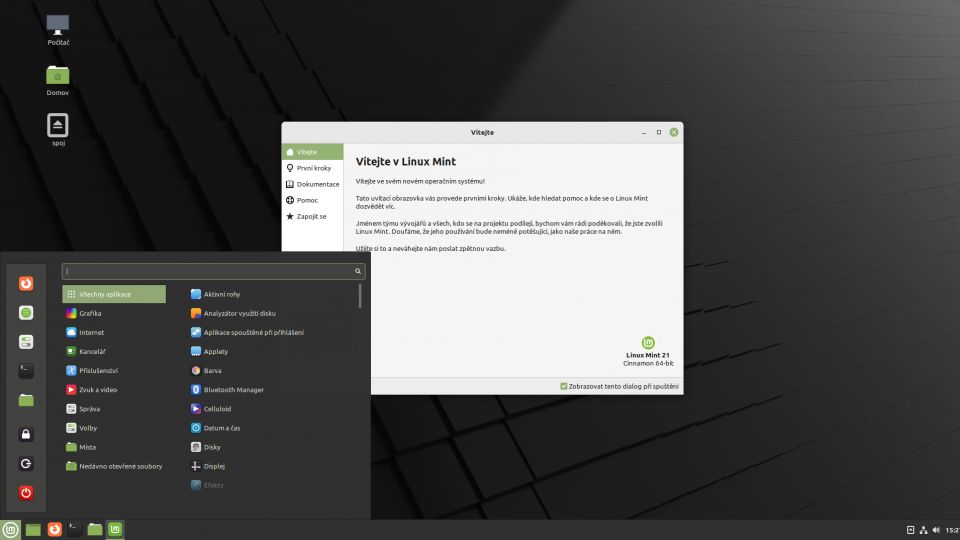Click the search magnifier icon in menu
The width and height of the screenshot is (960, 540).
[358, 271]
